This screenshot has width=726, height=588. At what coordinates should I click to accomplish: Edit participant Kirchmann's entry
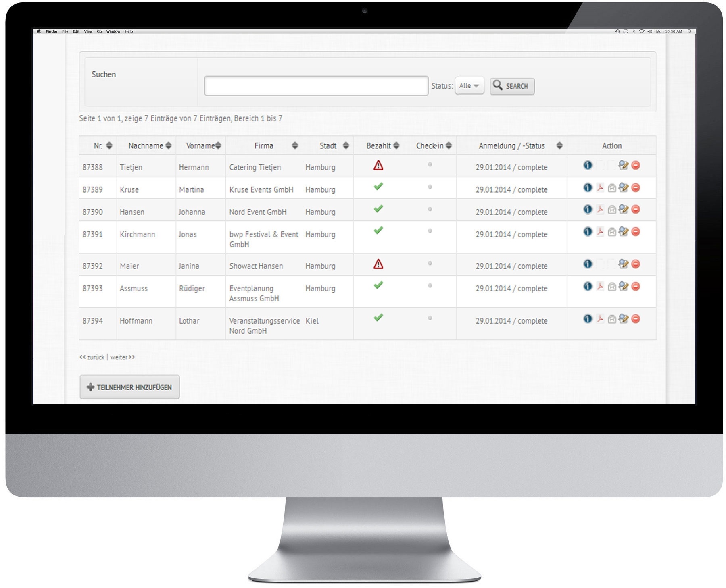click(x=623, y=231)
